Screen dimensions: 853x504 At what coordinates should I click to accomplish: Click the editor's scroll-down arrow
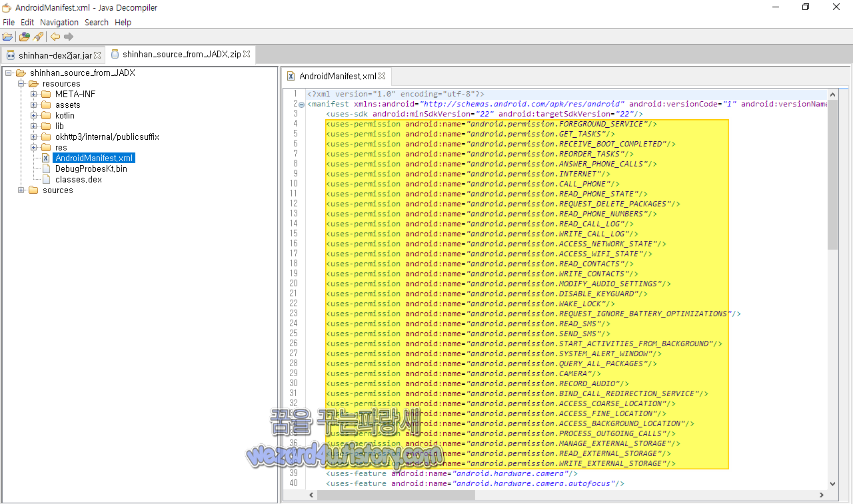tap(833, 484)
